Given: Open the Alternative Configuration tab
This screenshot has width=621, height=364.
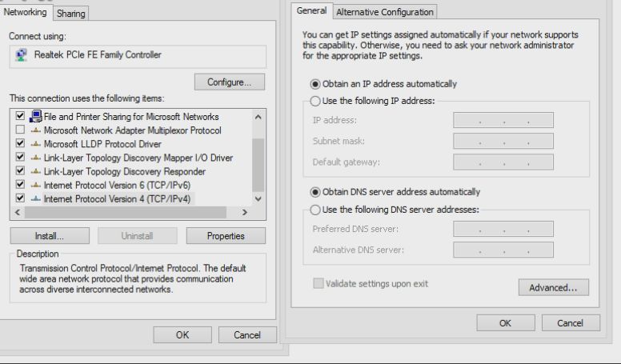Looking at the screenshot, I should click(385, 12).
